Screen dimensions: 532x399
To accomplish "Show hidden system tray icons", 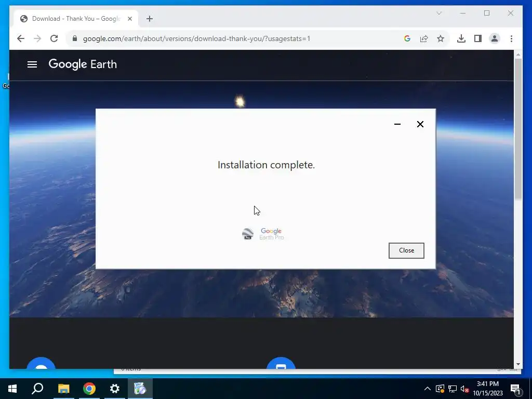I will 428,389.
